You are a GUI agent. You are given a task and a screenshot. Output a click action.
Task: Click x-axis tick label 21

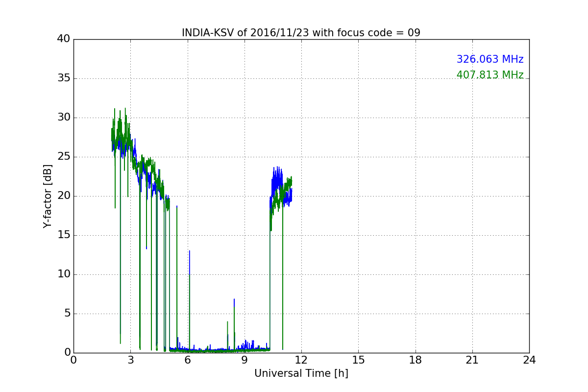[472, 360]
